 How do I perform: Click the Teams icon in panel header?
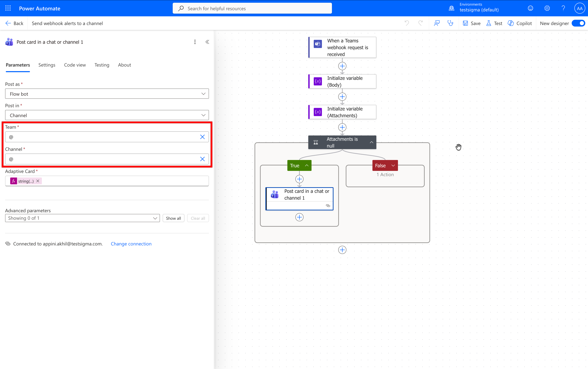pos(9,42)
